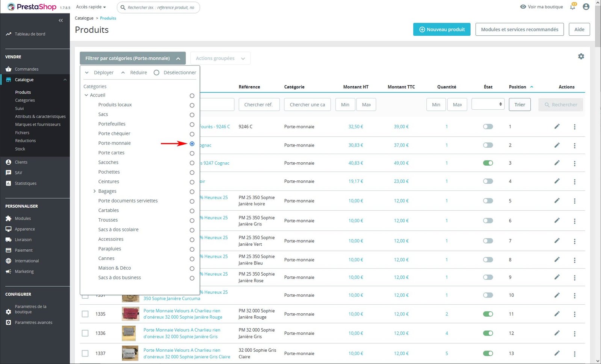Collapse the sidebar with the double-chevron icon
This screenshot has width=601, height=364.
pos(60,20)
